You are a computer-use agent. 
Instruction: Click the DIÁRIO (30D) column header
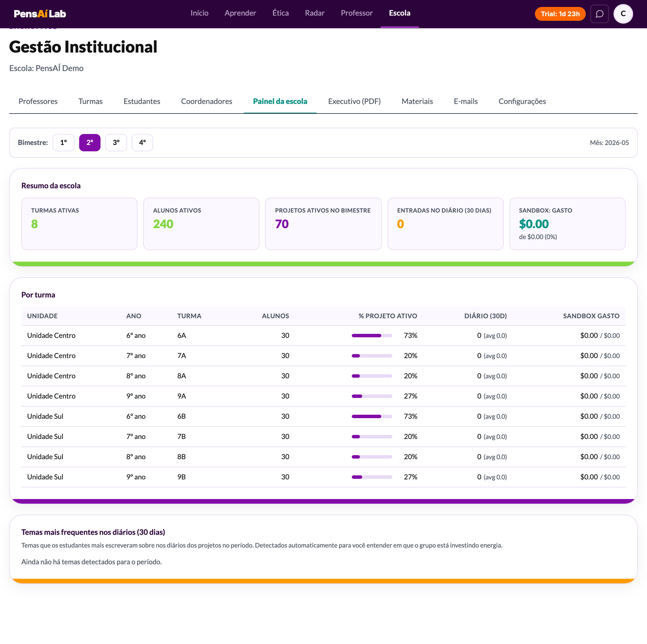pyautogui.click(x=485, y=316)
